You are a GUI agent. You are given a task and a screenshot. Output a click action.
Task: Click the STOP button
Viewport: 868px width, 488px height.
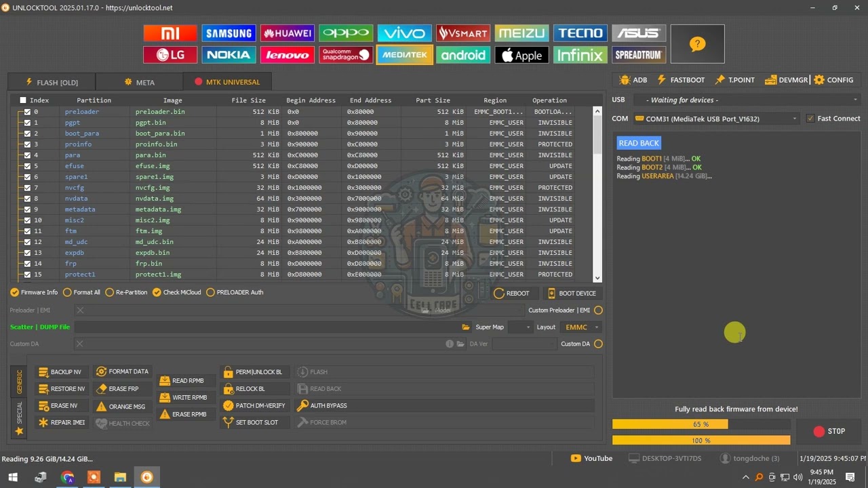pos(829,431)
